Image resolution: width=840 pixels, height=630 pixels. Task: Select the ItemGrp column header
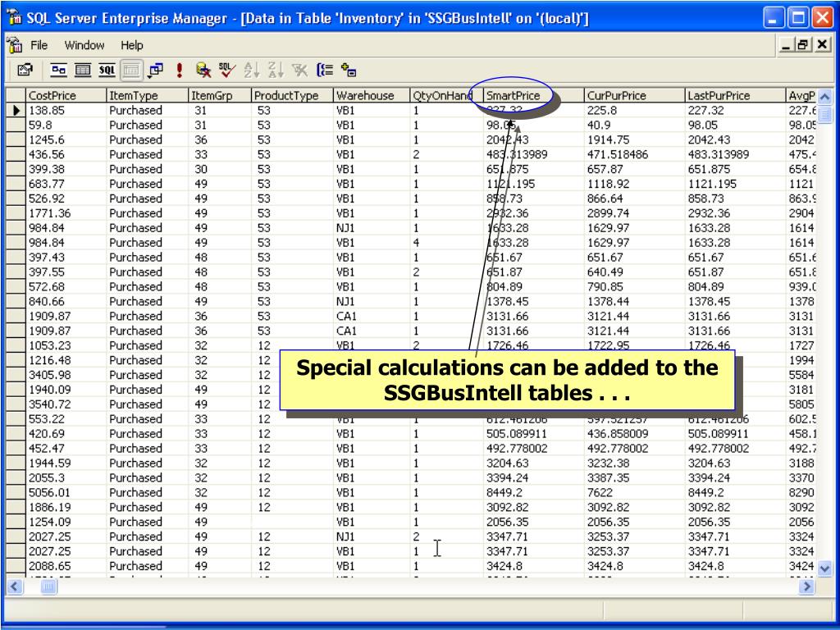pos(220,95)
